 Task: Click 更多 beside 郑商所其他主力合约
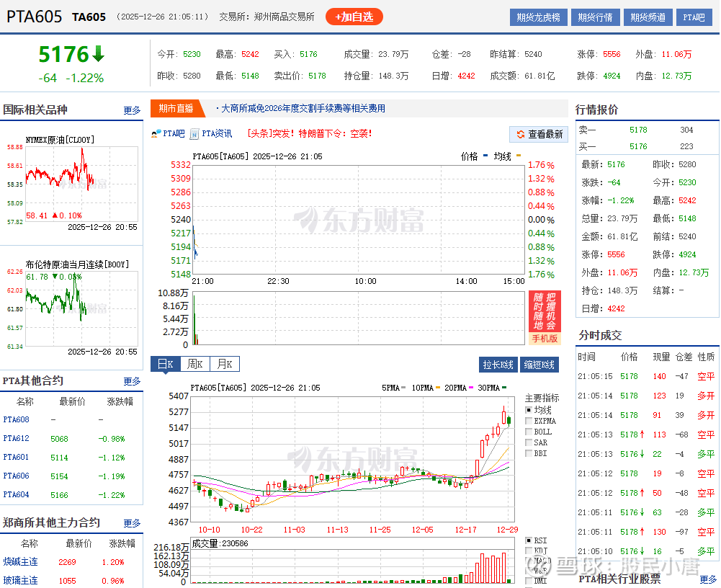pos(132,524)
